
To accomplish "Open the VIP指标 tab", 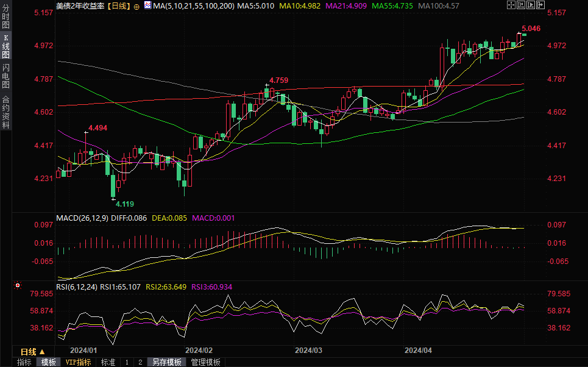I will 78,362.
